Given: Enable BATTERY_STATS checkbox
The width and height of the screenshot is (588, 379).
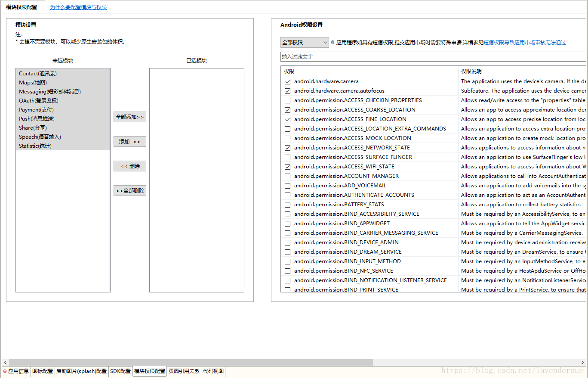Looking at the screenshot, I should (x=287, y=205).
